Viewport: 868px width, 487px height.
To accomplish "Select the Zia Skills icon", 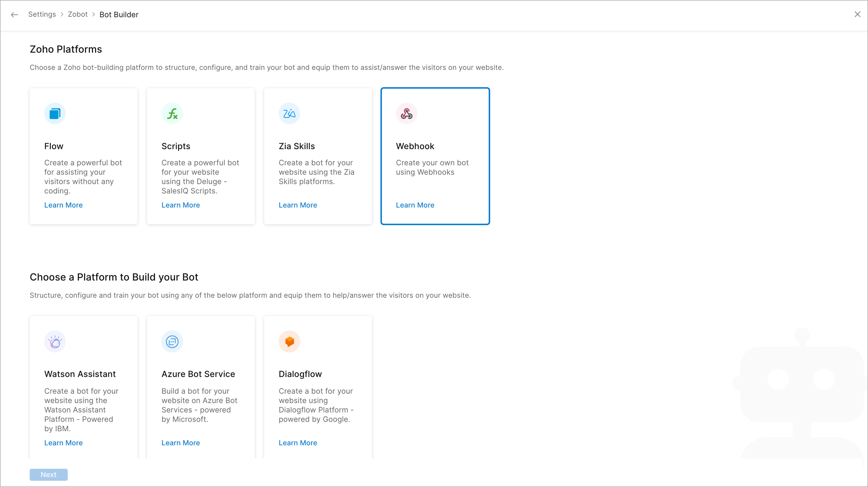I will tap(289, 114).
